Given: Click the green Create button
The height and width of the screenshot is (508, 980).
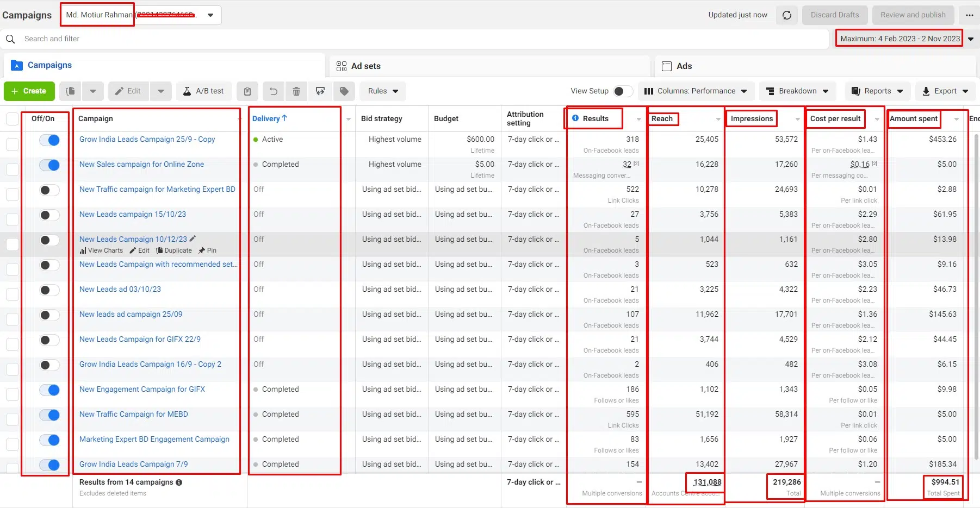Looking at the screenshot, I should pyautogui.click(x=29, y=91).
